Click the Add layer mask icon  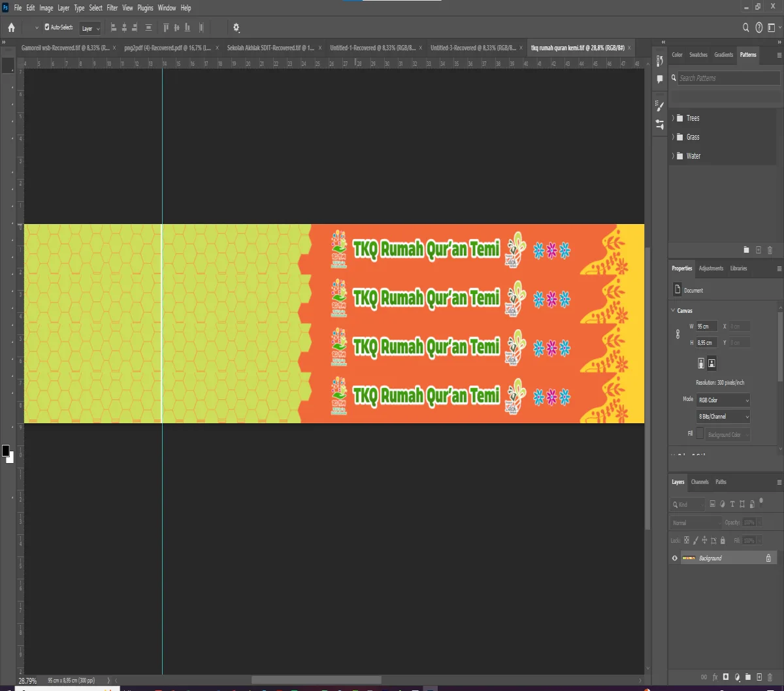(725, 677)
